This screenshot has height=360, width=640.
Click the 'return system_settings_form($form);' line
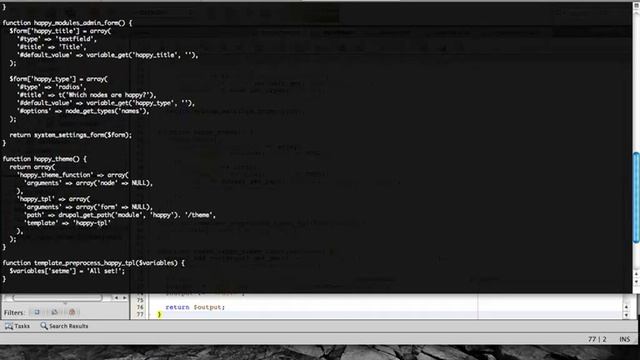click(71, 135)
